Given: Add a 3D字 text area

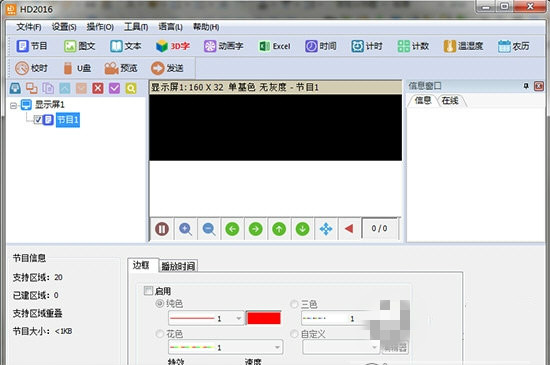Looking at the screenshot, I should click(x=173, y=46).
